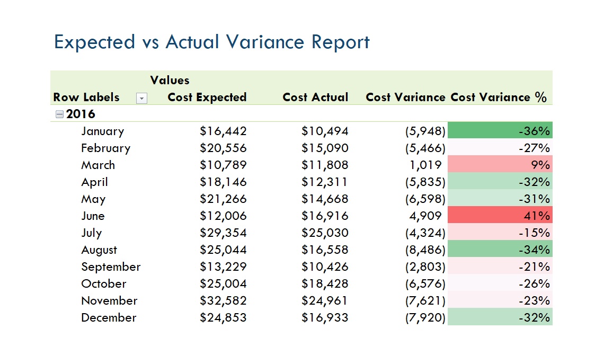The width and height of the screenshot is (604, 364).
Task: Select the January row label
Action: tap(102, 131)
